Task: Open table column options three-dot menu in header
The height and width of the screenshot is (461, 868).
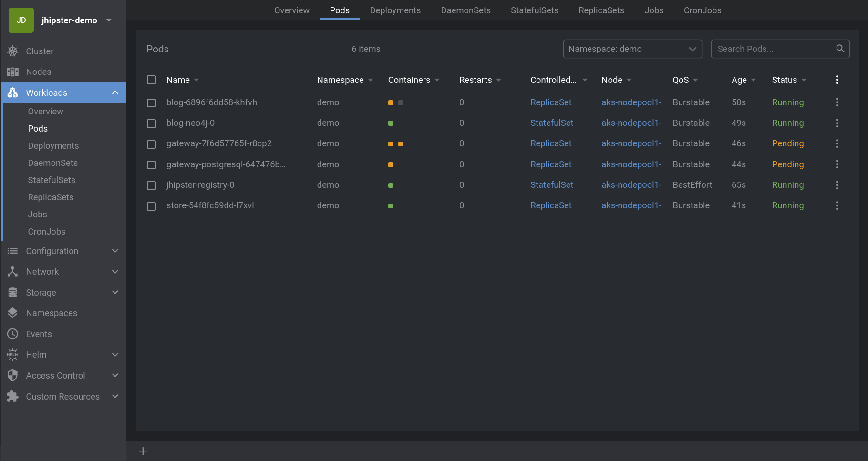Action: [837, 80]
